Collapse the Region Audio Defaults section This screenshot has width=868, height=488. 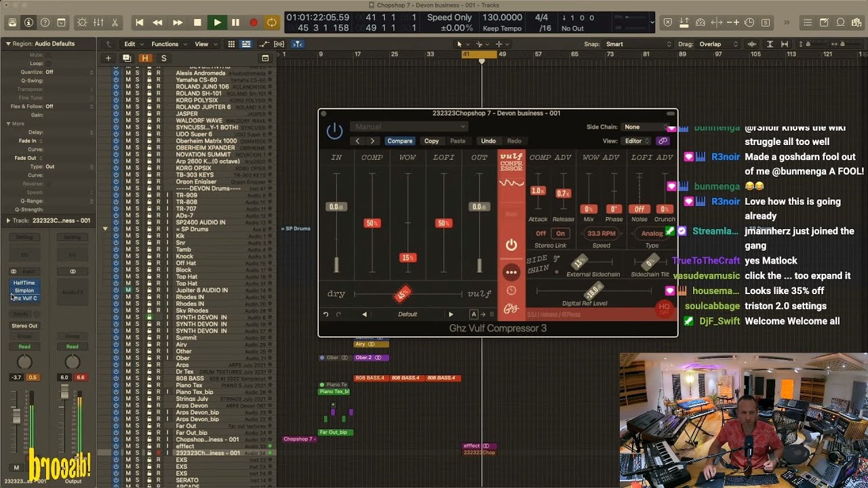click(8, 43)
